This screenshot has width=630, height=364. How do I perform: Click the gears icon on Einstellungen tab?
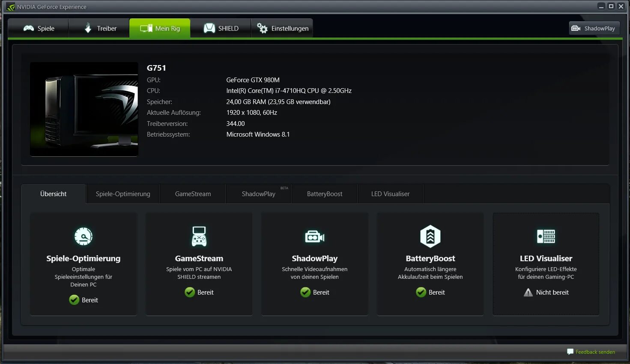(x=262, y=28)
